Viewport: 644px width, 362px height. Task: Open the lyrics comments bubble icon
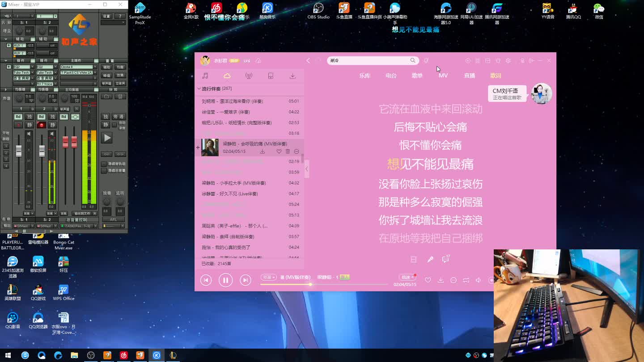point(446,259)
